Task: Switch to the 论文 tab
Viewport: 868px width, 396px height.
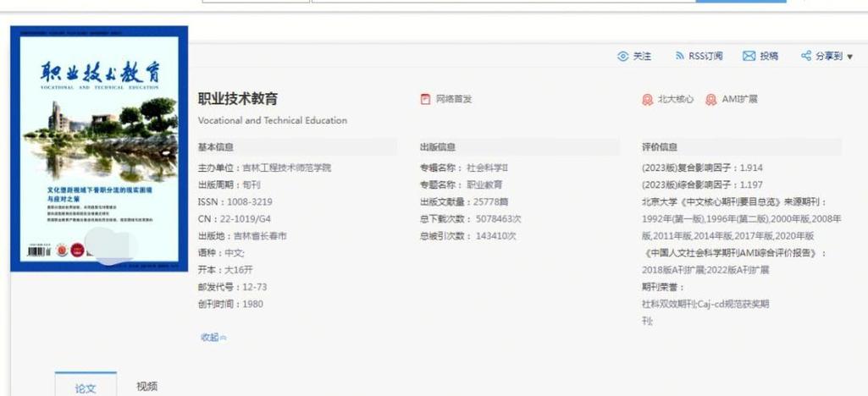Action: (86, 388)
